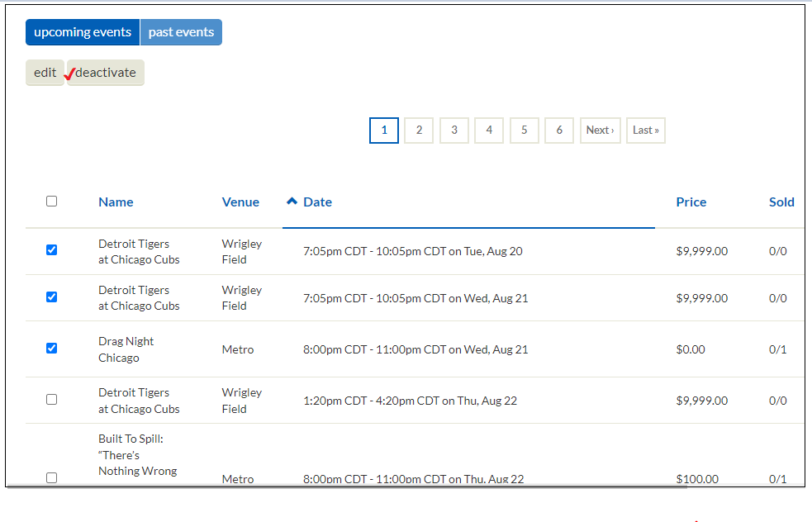812x522 pixels.
Task: Go to page 4 of events
Action: coord(489,130)
